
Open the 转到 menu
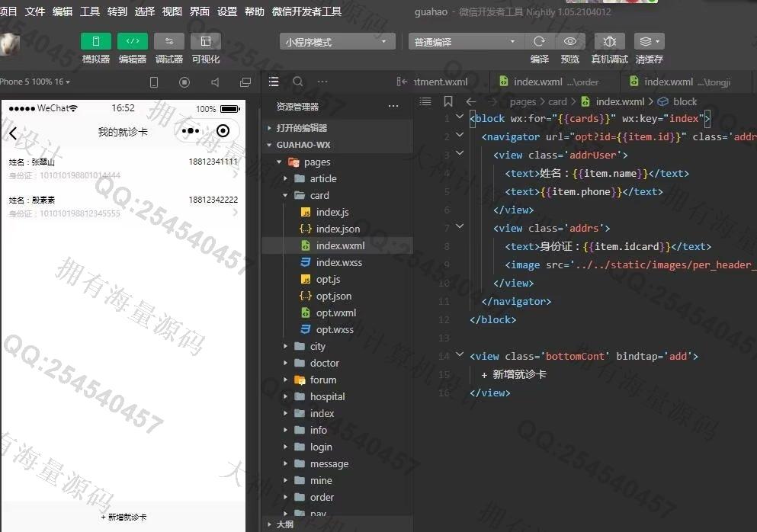coord(117,11)
